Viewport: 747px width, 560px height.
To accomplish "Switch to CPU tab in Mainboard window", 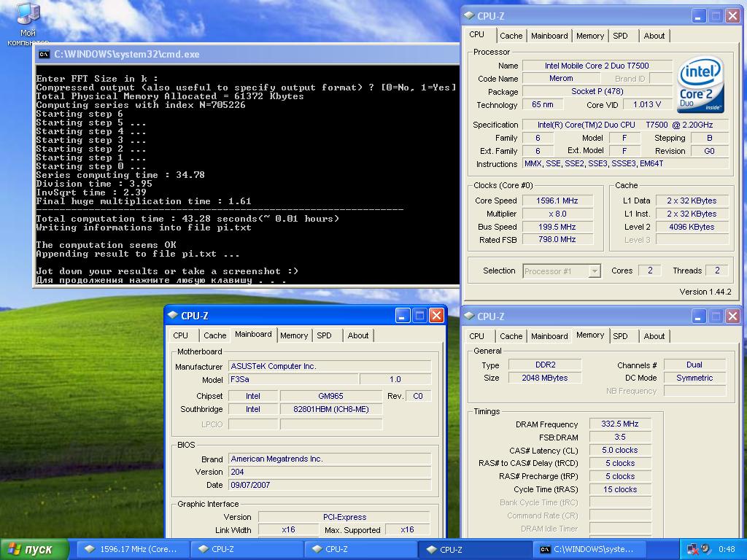I will pos(181,335).
